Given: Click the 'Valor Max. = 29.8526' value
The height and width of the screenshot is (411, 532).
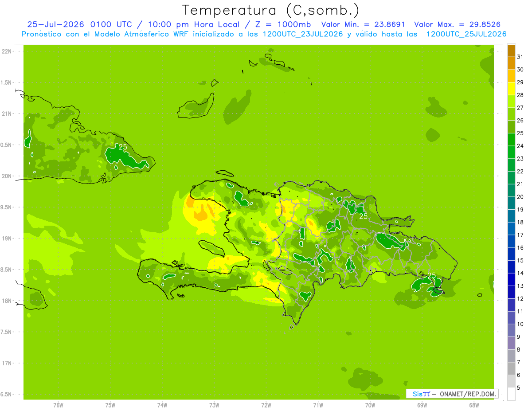Looking at the screenshot, I should click(x=458, y=24).
